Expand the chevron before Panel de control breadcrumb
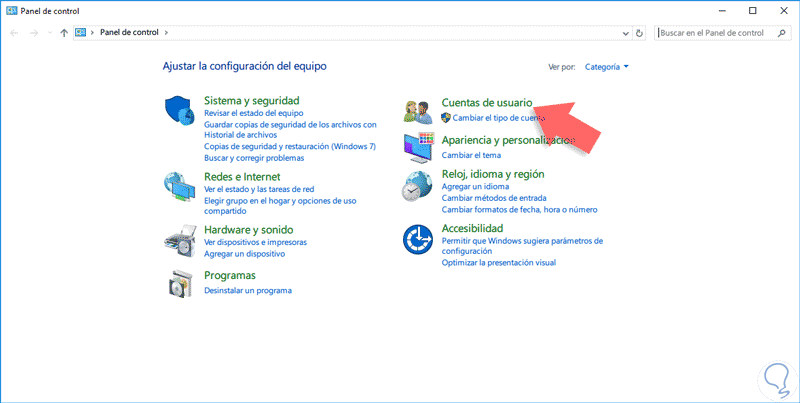The image size is (800, 403). 92,32
